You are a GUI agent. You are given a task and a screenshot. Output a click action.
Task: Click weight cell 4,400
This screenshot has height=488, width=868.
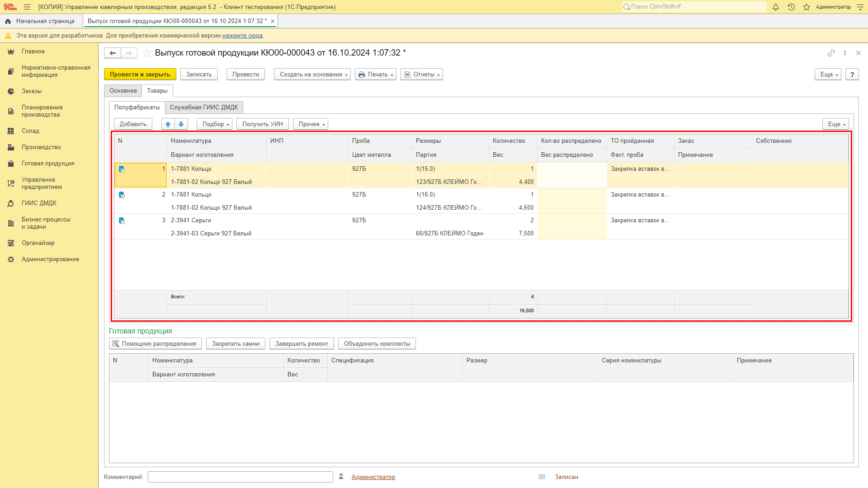pyautogui.click(x=513, y=182)
